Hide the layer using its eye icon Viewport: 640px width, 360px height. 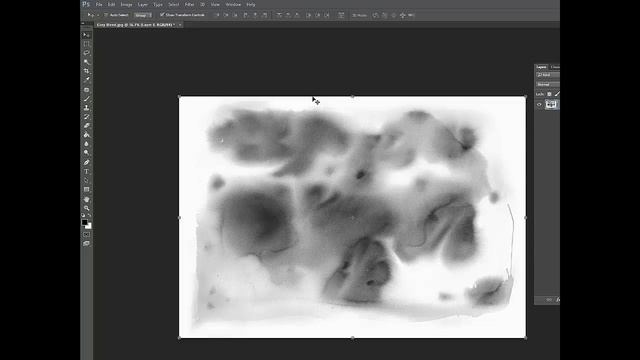pyautogui.click(x=539, y=105)
